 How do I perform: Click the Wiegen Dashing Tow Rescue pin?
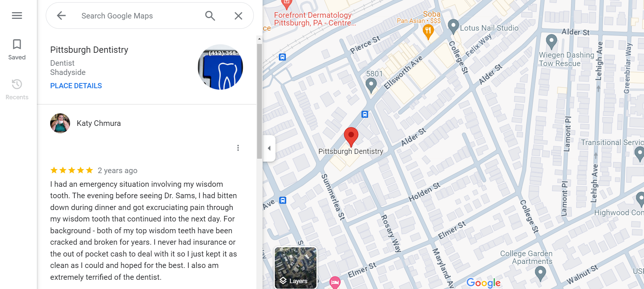tap(551, 41)
